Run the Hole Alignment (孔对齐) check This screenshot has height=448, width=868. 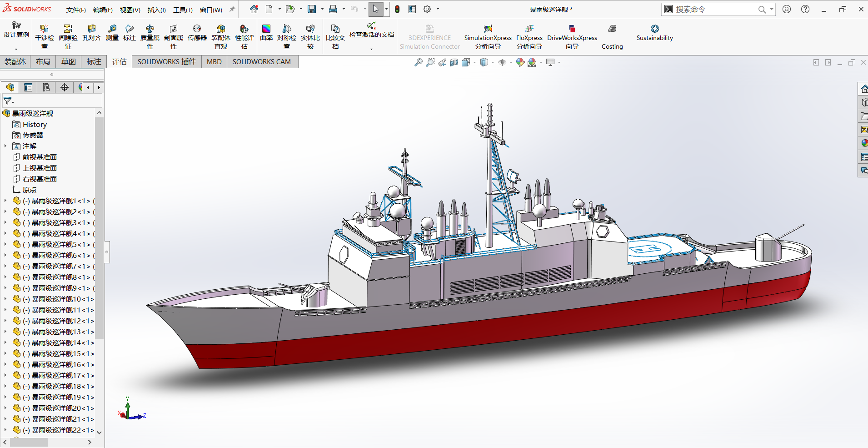pos(92,33)
